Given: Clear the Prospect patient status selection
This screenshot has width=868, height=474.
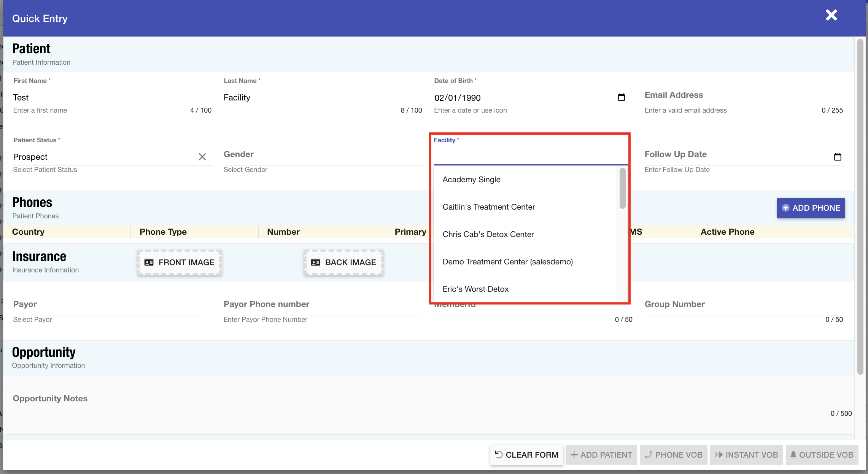Looking at the screenshot, I should tap(202, 157).
